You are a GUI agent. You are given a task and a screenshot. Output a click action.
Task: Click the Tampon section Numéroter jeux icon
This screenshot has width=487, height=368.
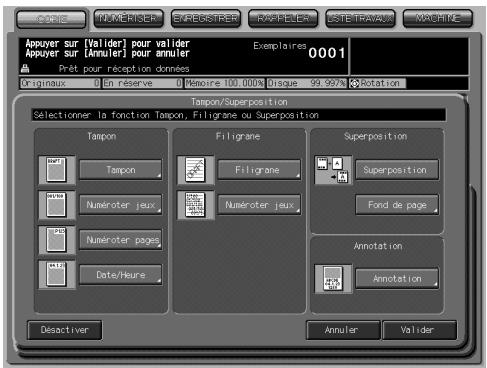(57, 205)
